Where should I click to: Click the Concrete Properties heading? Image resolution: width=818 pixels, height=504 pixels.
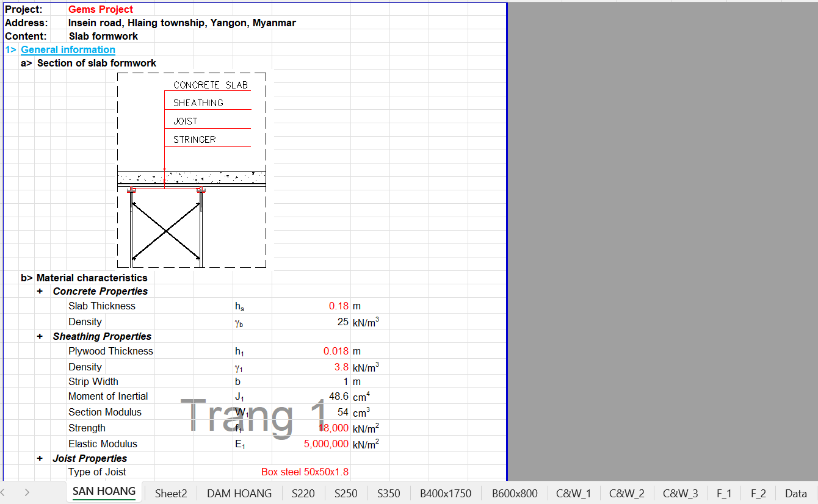tap(100, 291)
